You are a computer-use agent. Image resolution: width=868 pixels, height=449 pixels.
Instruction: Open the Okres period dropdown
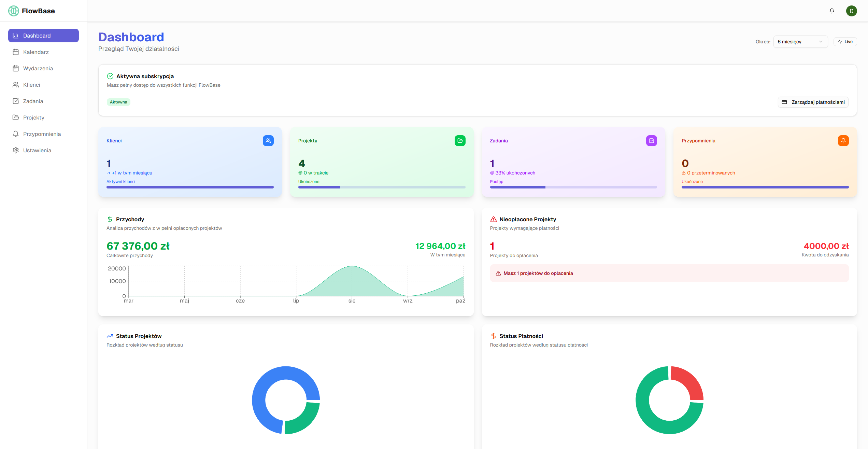coord(800,41)
